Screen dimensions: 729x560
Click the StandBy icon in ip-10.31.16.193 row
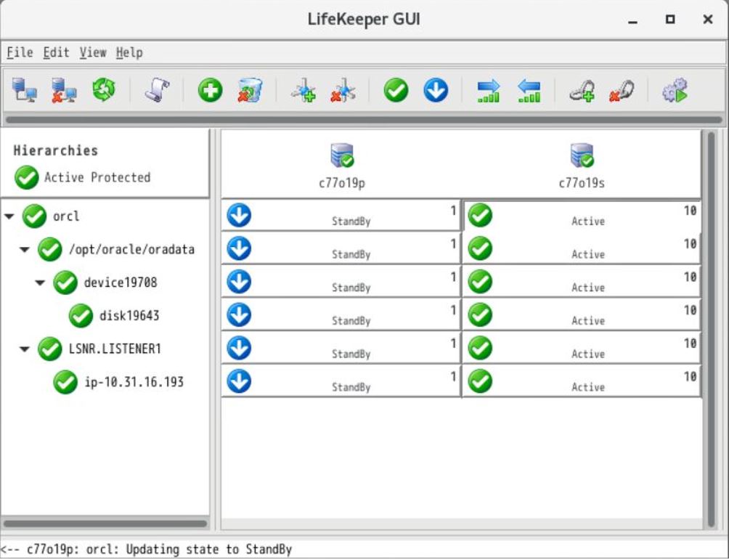click(x=239, y=381)
